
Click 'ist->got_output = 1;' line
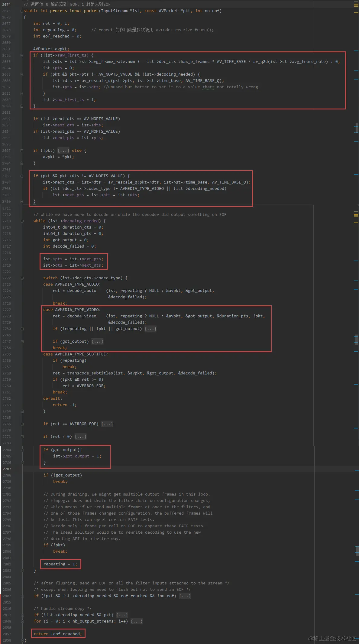tap(77, 456)
